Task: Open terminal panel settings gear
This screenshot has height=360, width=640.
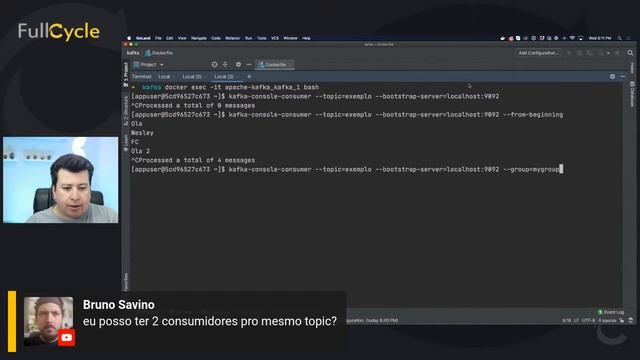Action: 612,76
